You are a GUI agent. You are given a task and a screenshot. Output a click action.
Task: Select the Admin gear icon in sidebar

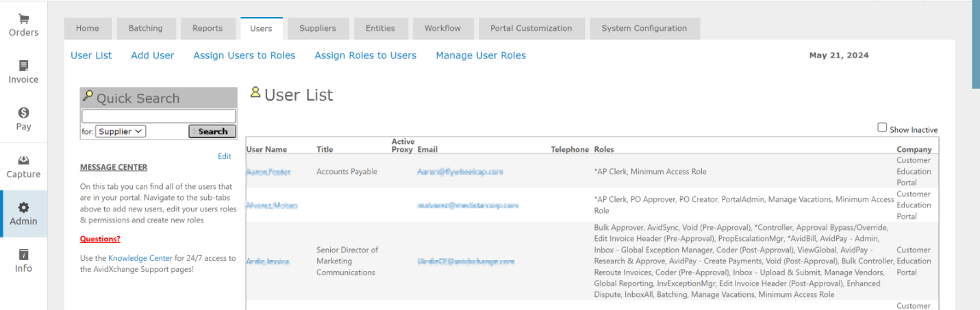(x=23, y=207)
